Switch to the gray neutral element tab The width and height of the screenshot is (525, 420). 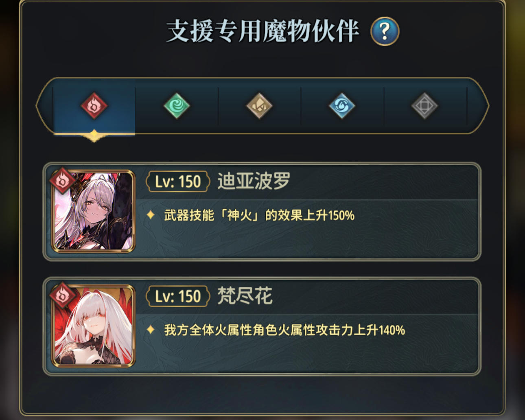pos(424,106)
